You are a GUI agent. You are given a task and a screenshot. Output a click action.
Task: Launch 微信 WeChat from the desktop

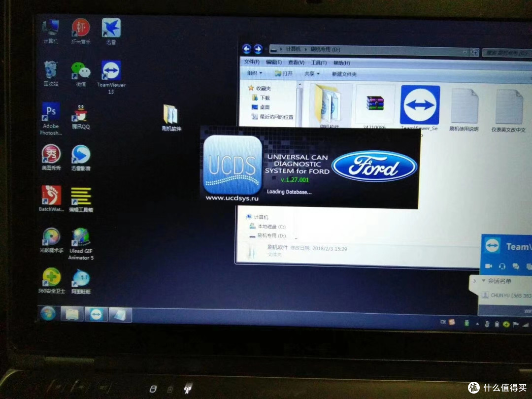coord(81,74)
